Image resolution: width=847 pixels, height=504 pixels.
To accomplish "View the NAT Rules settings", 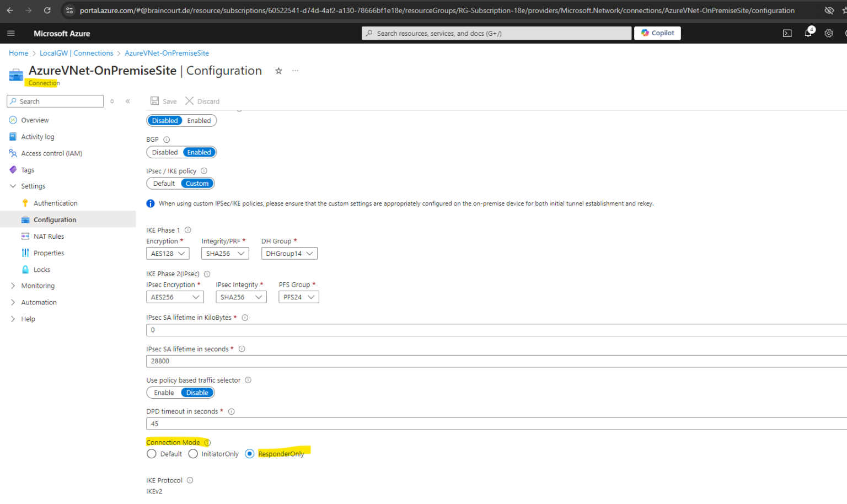I will [x=49, y=236].
